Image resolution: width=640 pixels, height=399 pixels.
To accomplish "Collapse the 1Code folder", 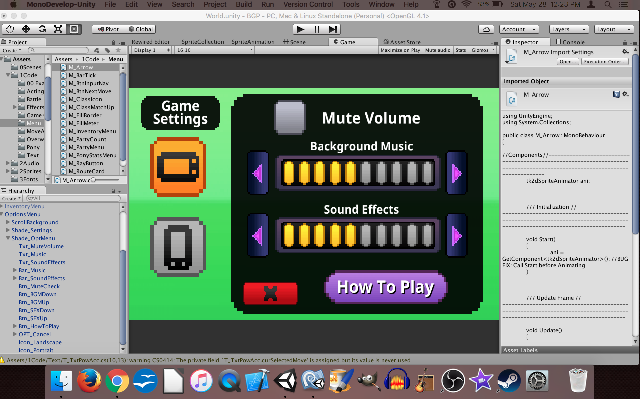I will [8, 75].
